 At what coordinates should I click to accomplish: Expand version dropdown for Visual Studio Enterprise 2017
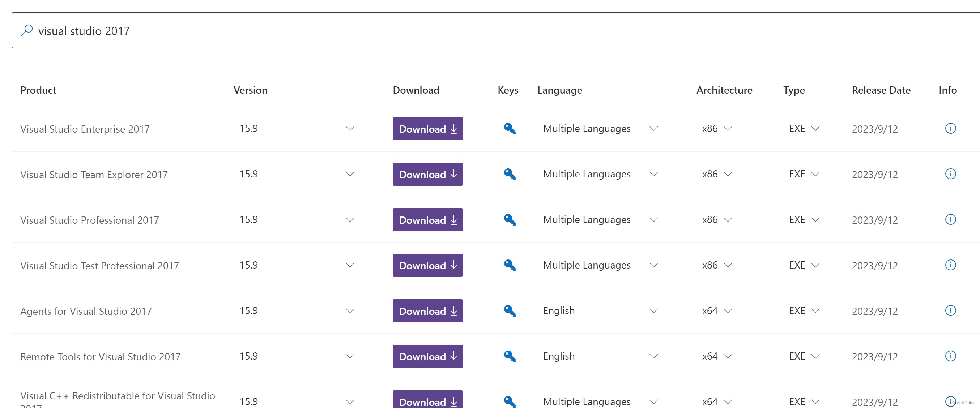[x=350, y=129]
